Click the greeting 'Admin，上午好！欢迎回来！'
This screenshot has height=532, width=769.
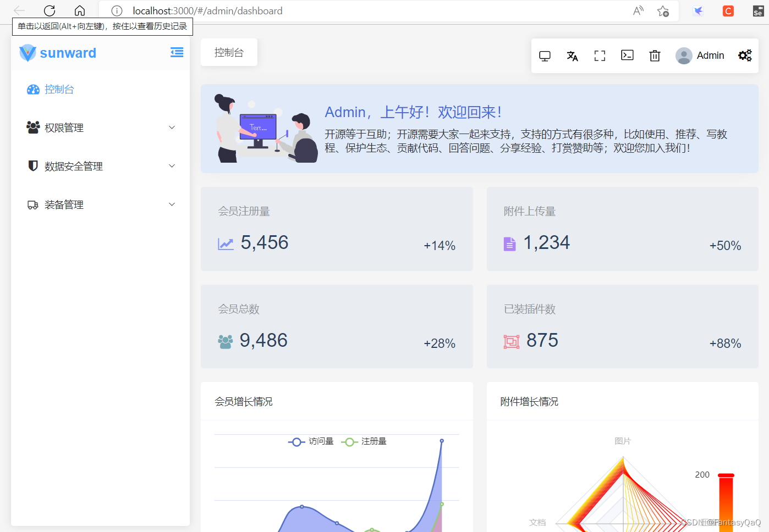414,112
